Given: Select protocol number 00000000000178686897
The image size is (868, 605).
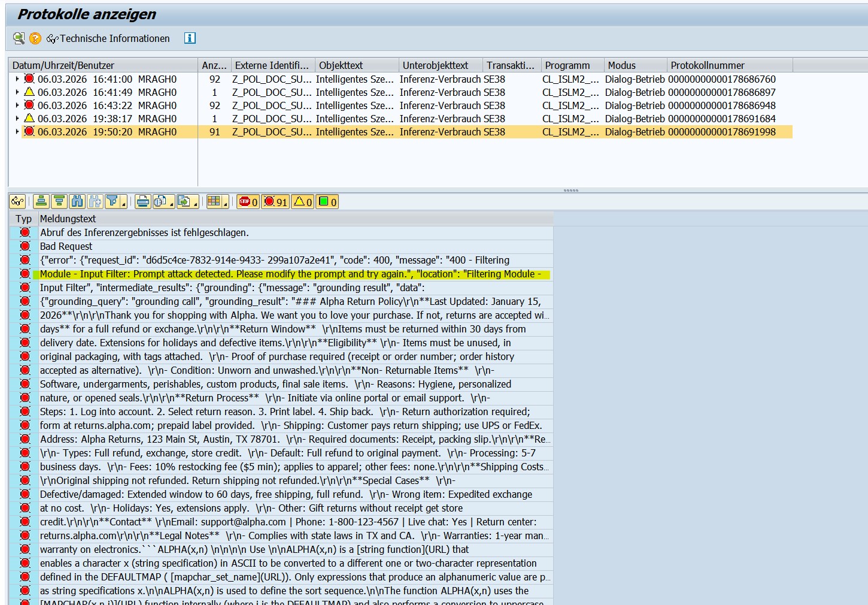Looking at the screenshot, I should click(x=721, y=92).
